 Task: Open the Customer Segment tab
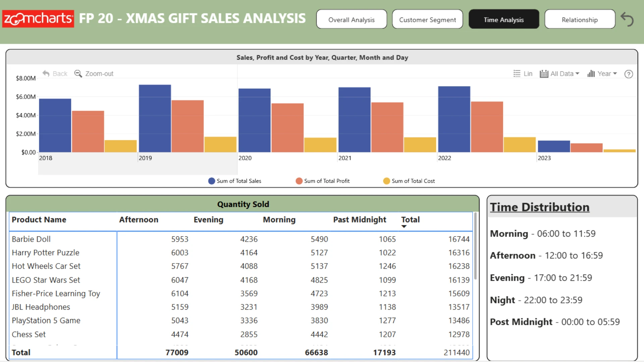click(427, 19)
